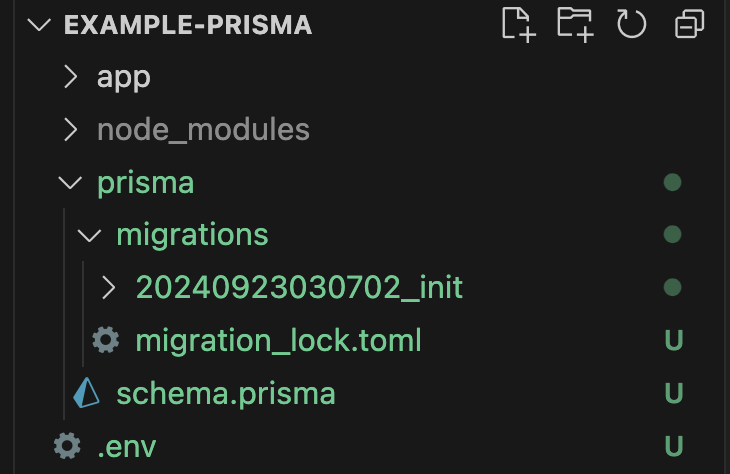Click the EXAMPLE-PRISMA workspace title
This screenshot has width=730, height=474.
coord(188,26)
